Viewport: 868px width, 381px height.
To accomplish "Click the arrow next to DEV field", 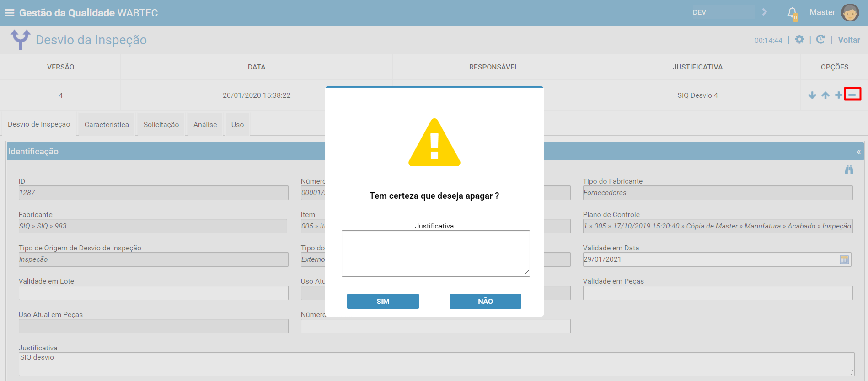I will pyautogui.click(x=764, y=12).
